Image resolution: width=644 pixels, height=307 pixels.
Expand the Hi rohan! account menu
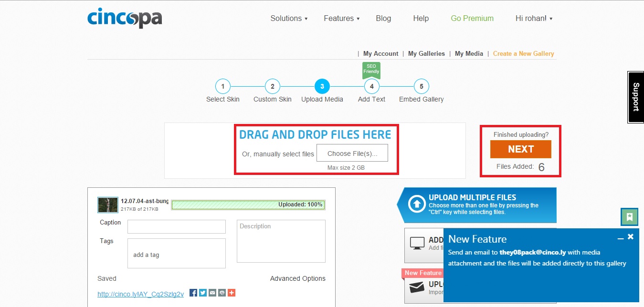pyautogui.click(x=534, y=19)
